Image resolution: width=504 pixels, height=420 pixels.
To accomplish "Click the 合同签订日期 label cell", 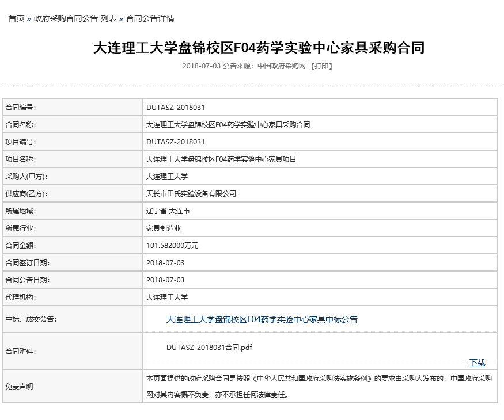I will click(28, 263).
